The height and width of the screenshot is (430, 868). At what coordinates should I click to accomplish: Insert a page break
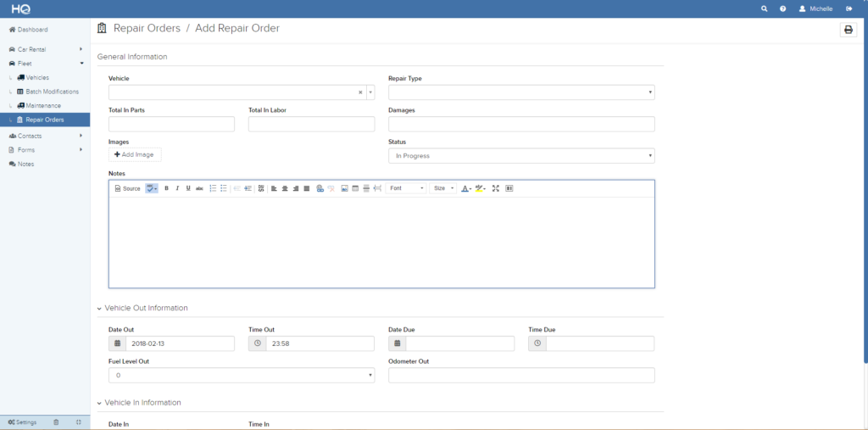click(x=377, y=188)
